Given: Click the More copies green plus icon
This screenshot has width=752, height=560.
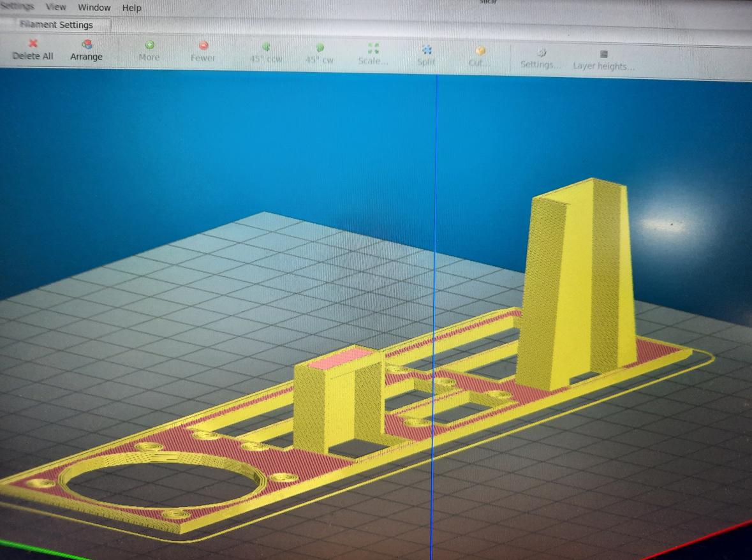Looking at the screenshot, I should [x=150, y=45].
